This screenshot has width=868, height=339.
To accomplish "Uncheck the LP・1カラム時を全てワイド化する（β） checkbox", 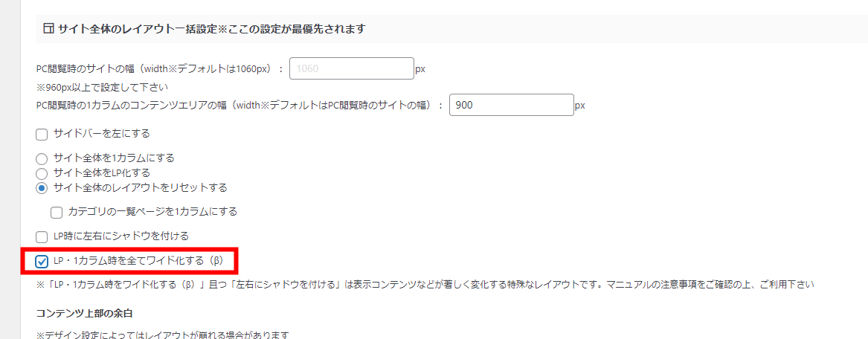I will coord(42,262).
